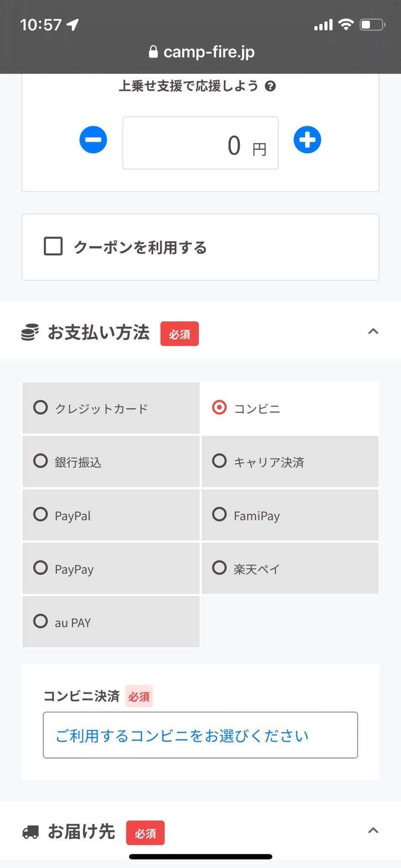Image resolution: width=401 pixels, height=868 pixels.
Task: Choose PayPal as payment method
Action: 111,515
